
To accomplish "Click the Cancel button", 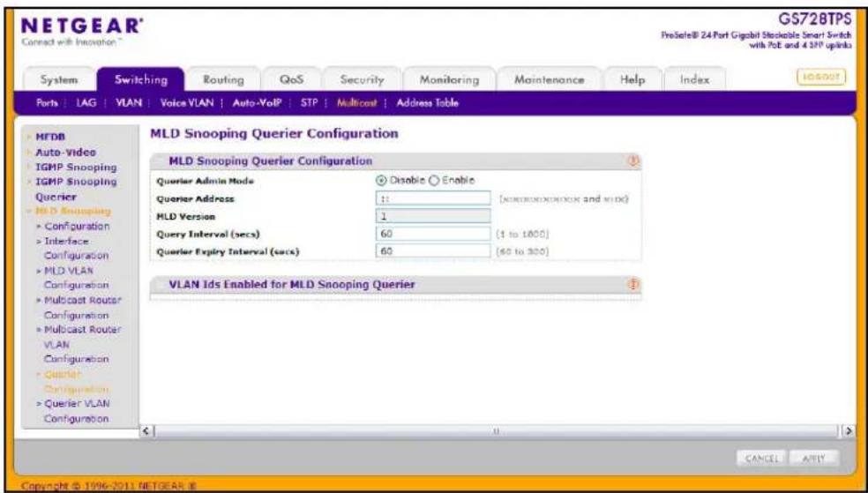I will pyautogui.click(x=762, y=458).
